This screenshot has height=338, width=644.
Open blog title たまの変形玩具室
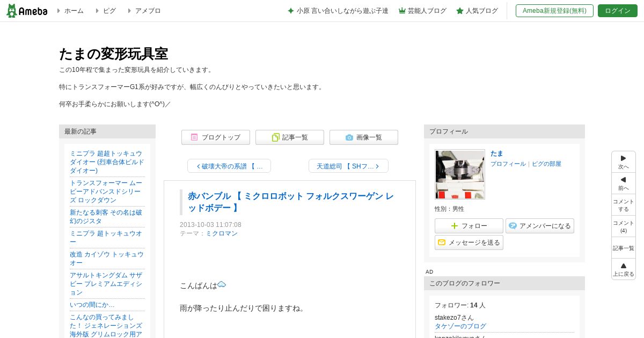[x=113, y=54]
